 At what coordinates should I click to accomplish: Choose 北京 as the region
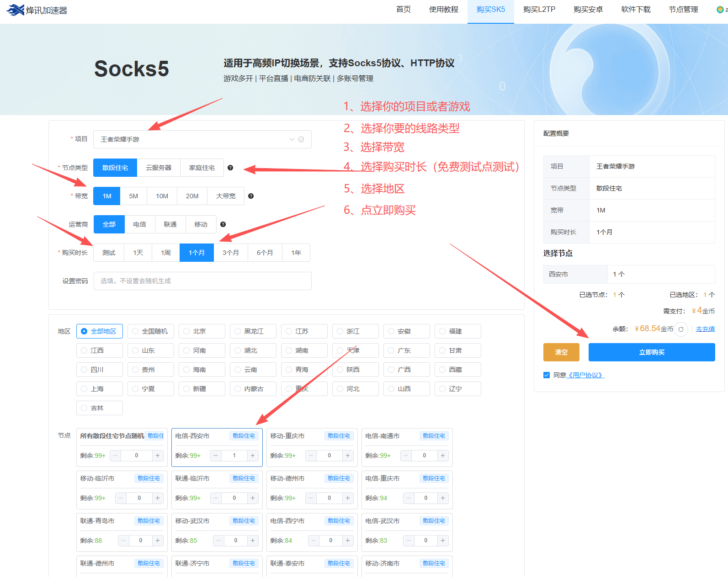point(202,331)
